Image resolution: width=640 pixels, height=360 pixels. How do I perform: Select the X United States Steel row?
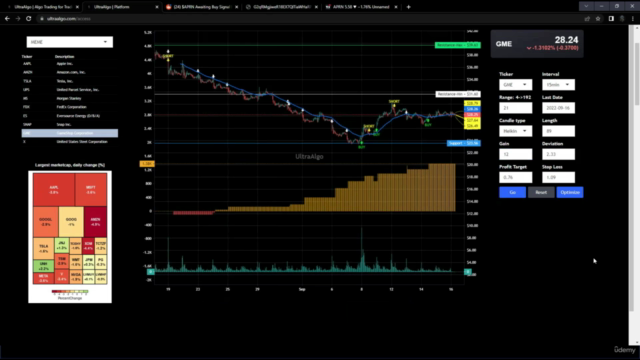coord(70,142)
